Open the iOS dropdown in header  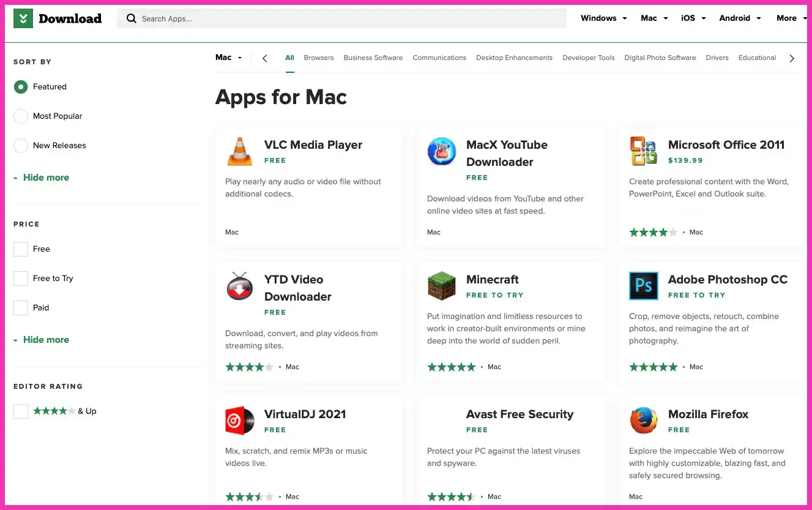[693, 18]
